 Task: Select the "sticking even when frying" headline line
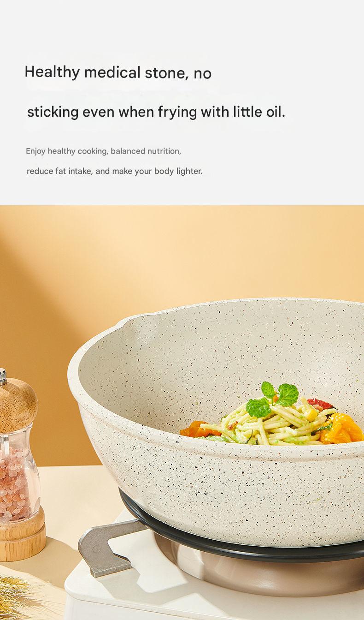click(x=156, y=112)
